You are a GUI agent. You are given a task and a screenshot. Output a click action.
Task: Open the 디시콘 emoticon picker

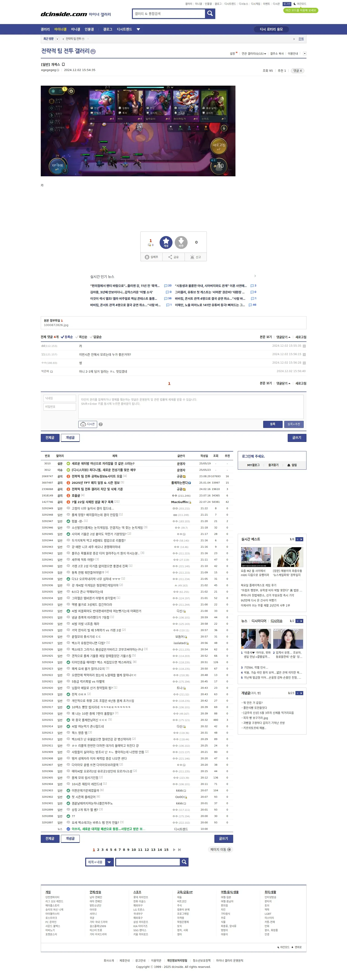point(87,424)
